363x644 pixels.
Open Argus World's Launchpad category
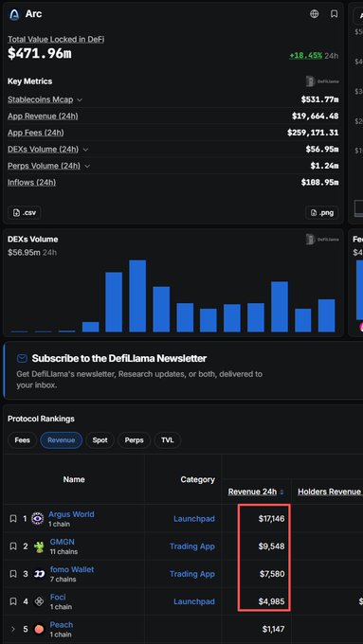point(194,519)
